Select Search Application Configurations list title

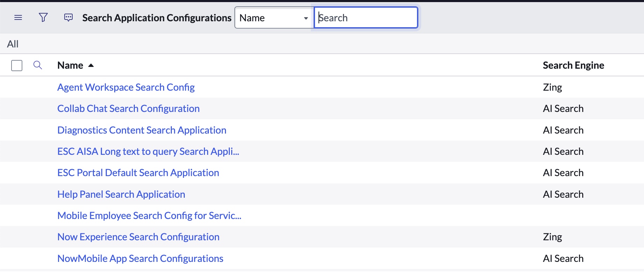coord(157,18)
